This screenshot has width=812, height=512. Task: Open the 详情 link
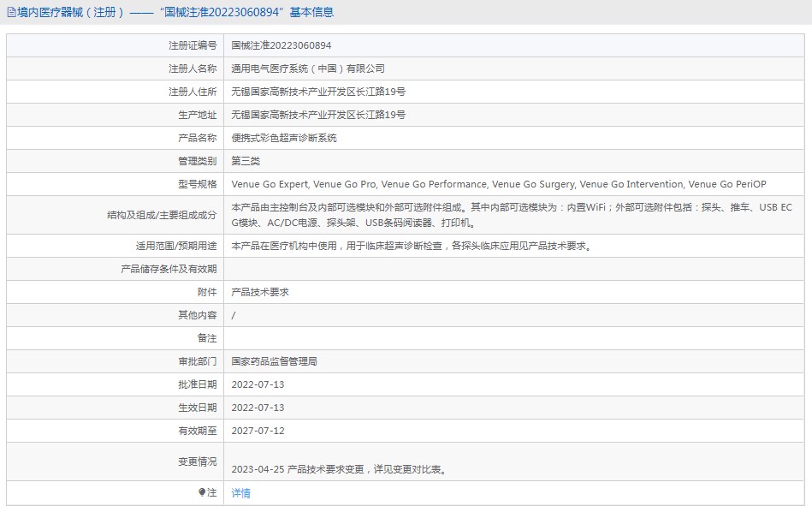pos(240,493)
